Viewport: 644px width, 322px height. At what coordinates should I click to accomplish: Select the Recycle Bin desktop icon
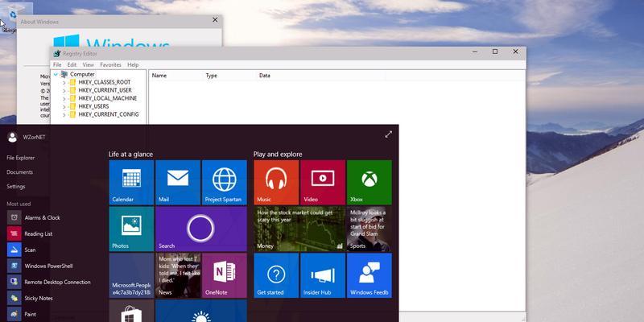(12, 17)
